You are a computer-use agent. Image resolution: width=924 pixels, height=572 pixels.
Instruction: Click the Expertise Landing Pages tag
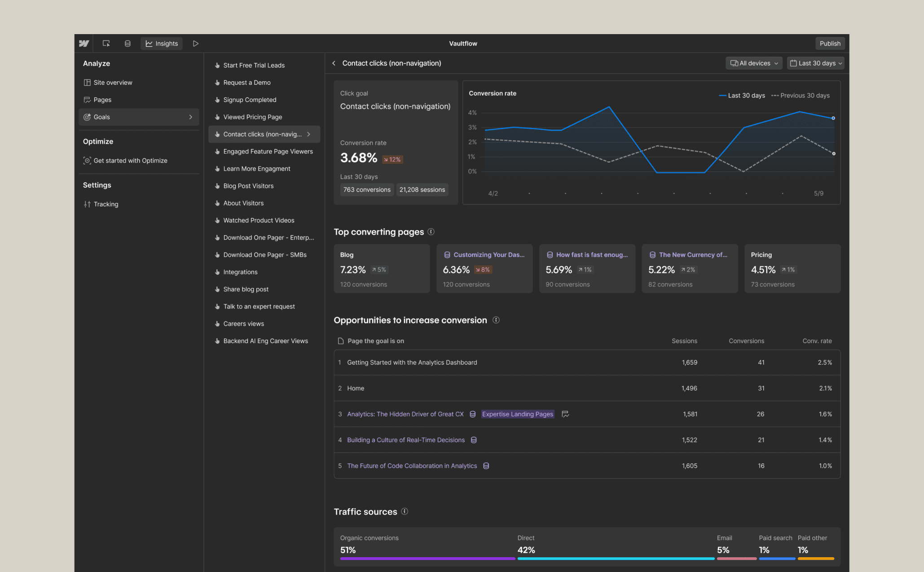(x=518, y=414)
